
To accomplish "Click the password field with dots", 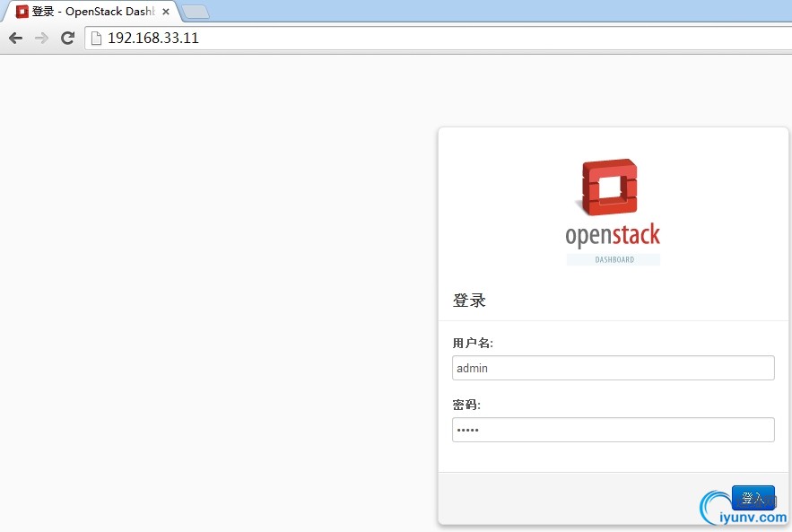I will pyautogui.click(x=614, y=430).
